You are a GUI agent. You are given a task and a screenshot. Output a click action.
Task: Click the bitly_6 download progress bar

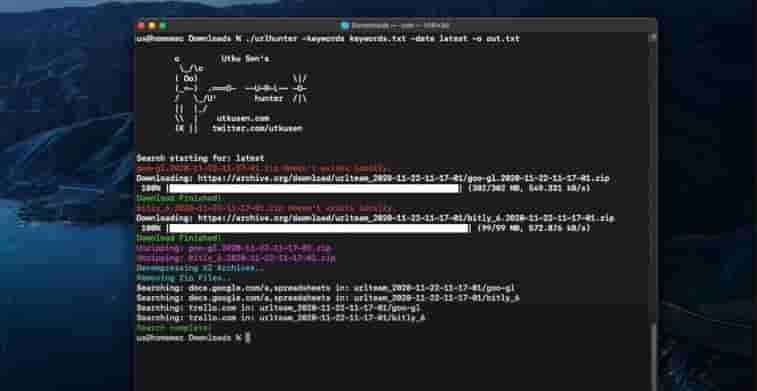319,228
